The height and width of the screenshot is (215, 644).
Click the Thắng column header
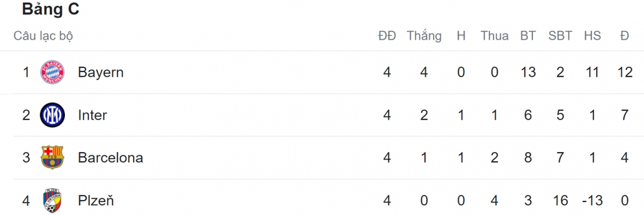click(x=424, y=36)
